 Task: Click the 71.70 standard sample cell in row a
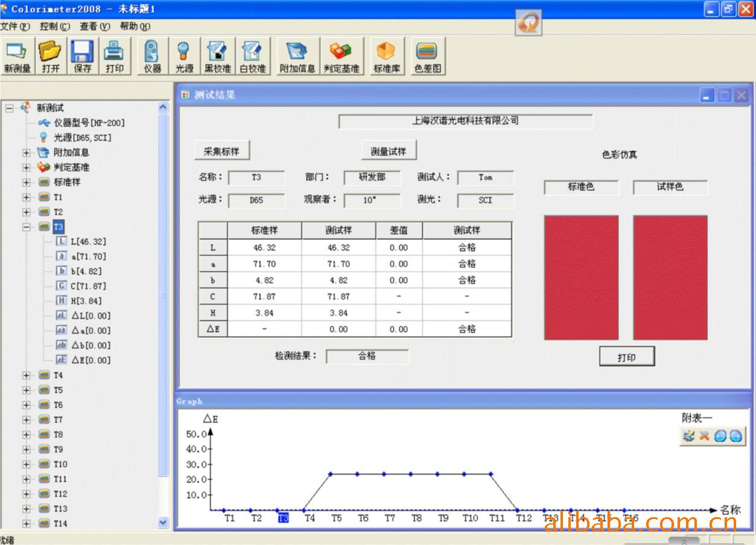pyautogui.click(x=265, y=264)
